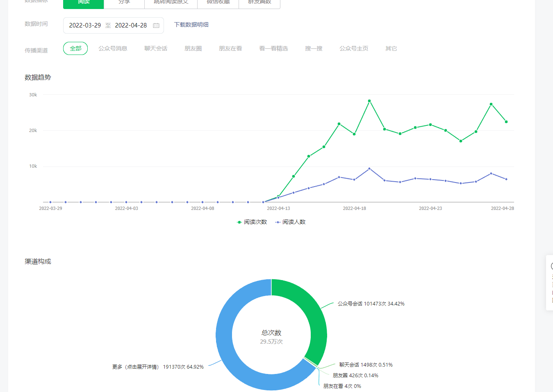Select the 搜一搜 channel filter
Screen dimensions: 553x392
pyautogui.click(x=314, y=48)
